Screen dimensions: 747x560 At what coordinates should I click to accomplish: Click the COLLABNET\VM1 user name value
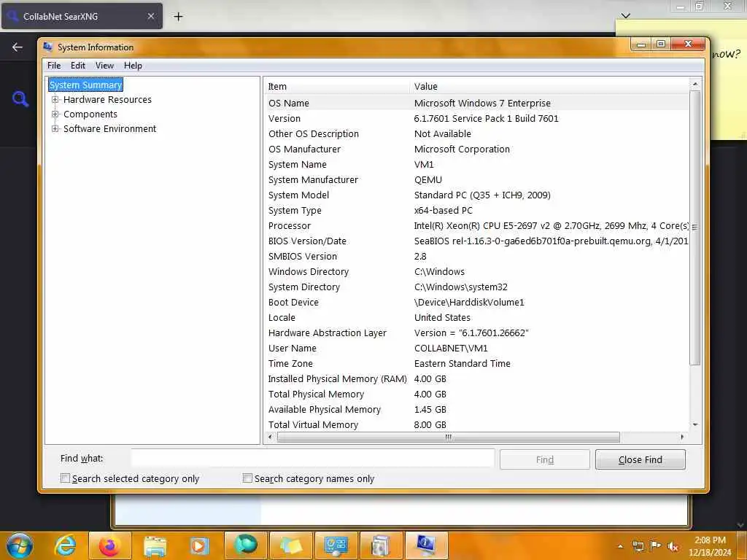click(451, 348)
